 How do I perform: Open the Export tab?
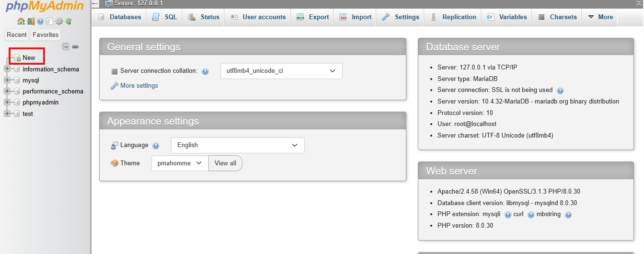[312, 17]
